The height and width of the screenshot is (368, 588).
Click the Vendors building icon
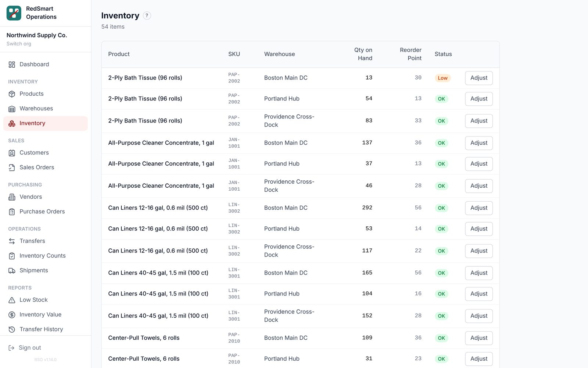(12, 197)
